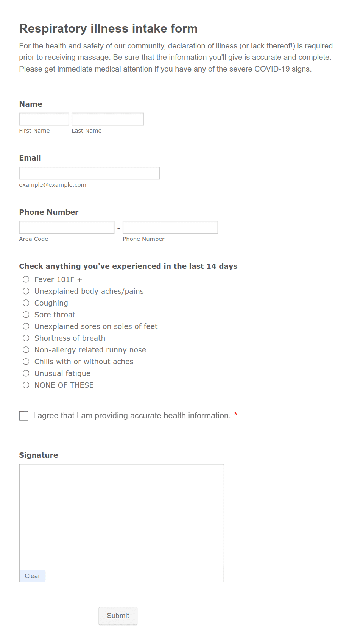Select Unusual fatigue option
352x644 pixels.
26,373
